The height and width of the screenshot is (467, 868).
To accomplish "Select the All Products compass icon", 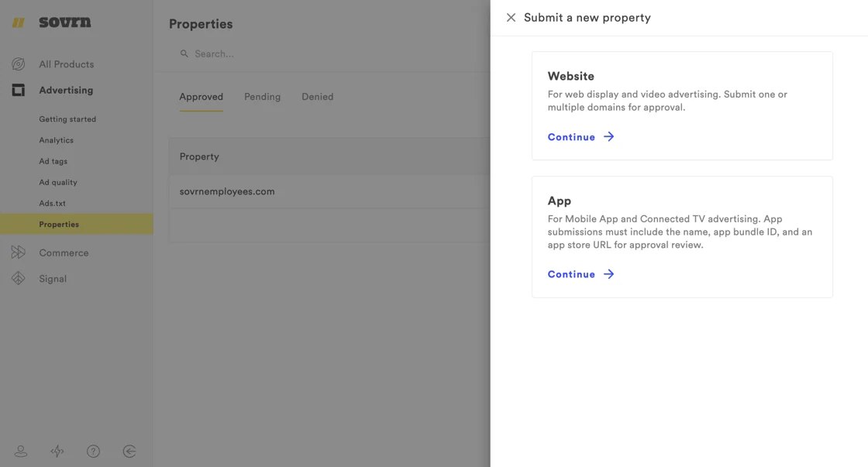I will 19,64.
